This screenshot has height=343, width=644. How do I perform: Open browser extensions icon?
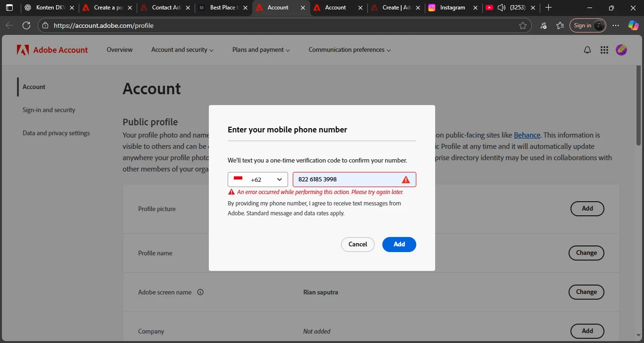[x=543, y=25]
